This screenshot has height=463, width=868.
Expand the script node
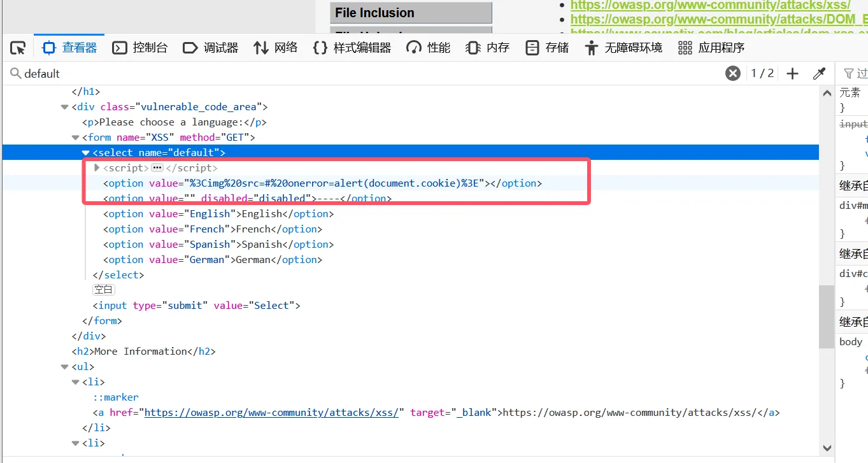point(97,167)
